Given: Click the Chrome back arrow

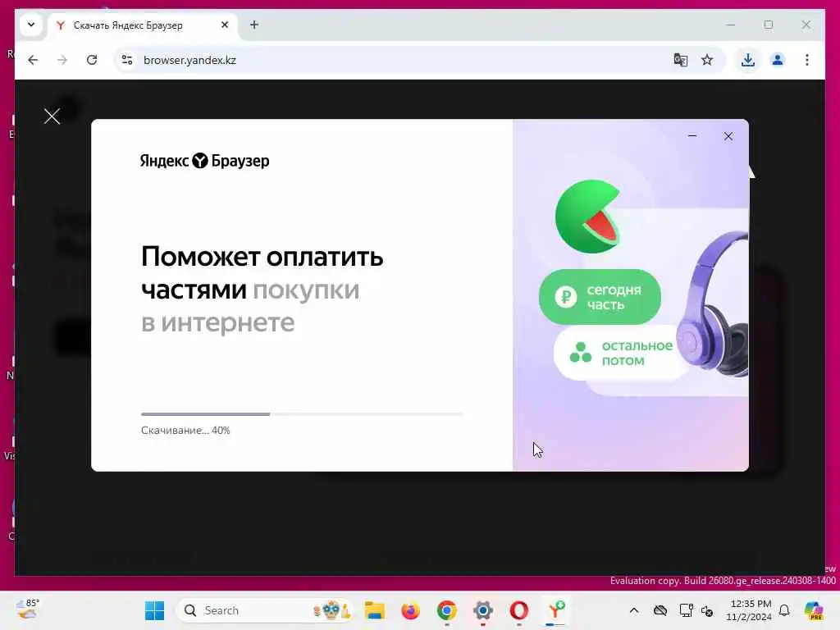Looking at the screenshot, I should point(33,60).
